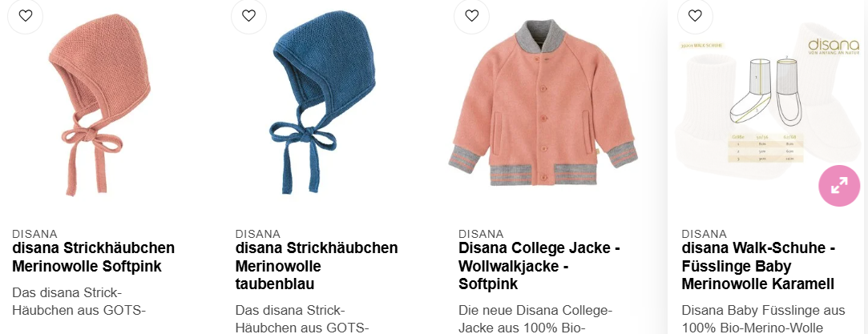Open disana Strickhäubchen Merinowolle taubenblau title

point(317,266)
